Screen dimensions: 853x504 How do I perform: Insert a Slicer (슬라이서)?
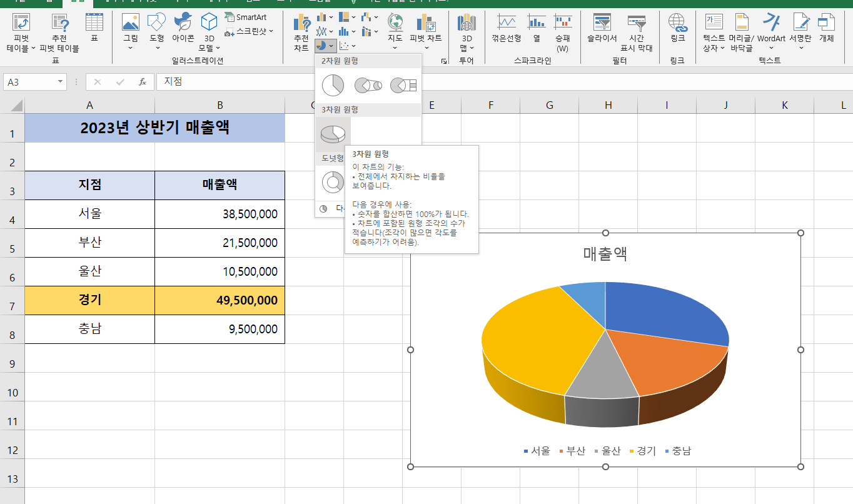pos(602,28)
